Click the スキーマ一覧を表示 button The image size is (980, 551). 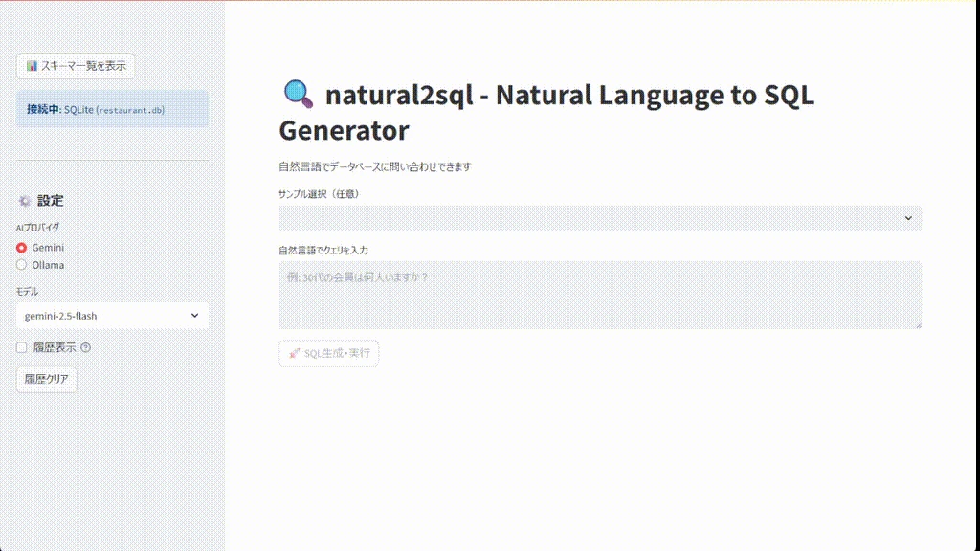pos(76,66)
